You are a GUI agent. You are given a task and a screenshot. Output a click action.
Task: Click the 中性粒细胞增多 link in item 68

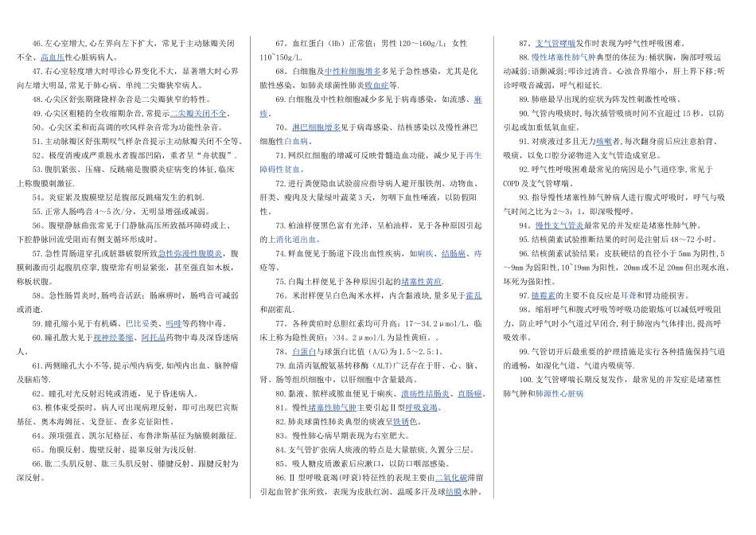coord(353,72)
